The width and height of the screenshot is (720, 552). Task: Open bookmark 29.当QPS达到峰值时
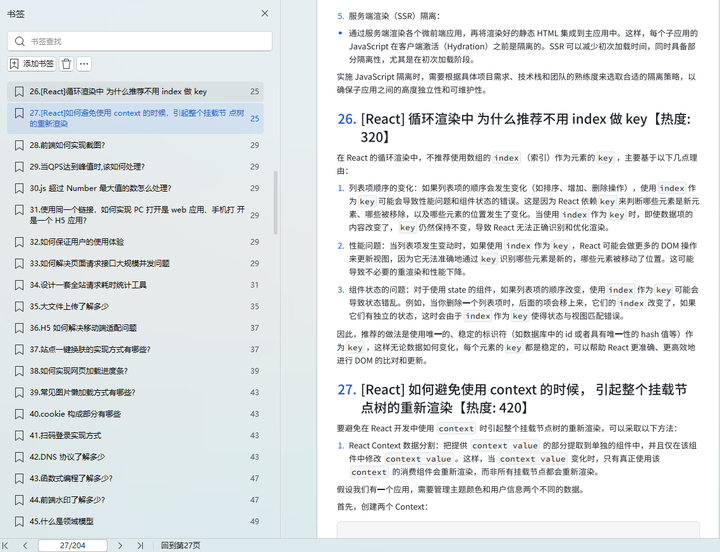pos(135,167)
